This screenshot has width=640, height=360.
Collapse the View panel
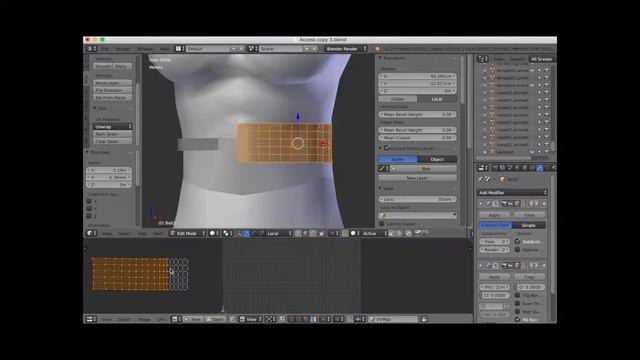point(380,189)
